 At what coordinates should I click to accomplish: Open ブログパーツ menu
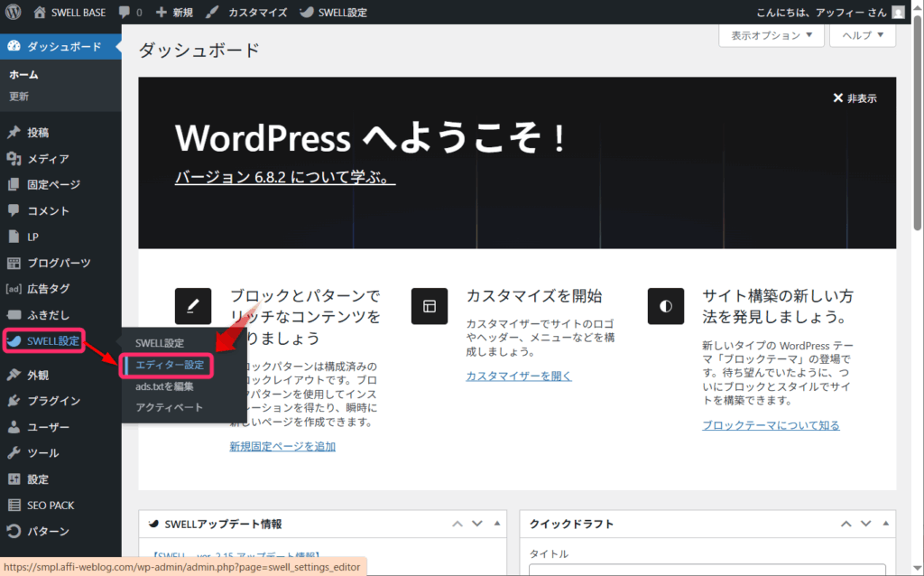click(60, 263)
